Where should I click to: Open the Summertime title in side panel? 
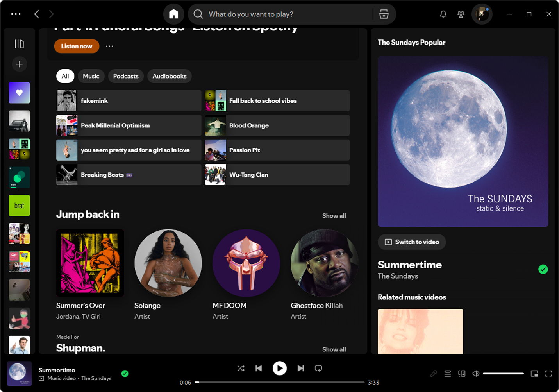(x=410, y=265)
